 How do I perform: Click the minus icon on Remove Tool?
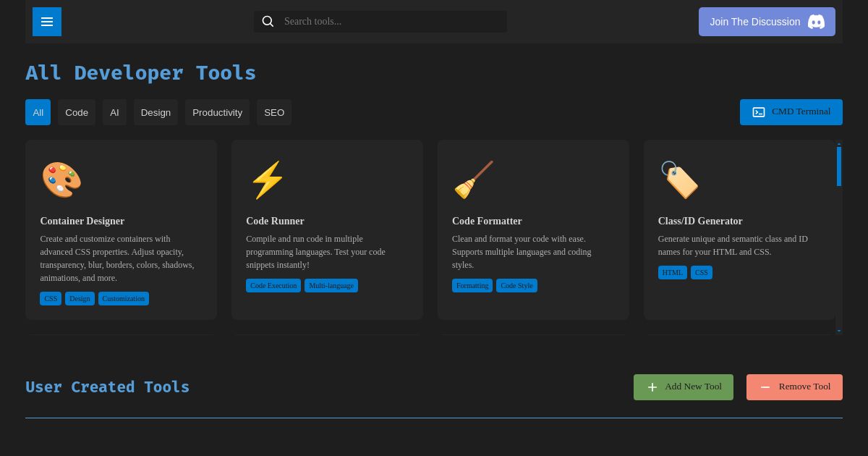tap(765, 387)
